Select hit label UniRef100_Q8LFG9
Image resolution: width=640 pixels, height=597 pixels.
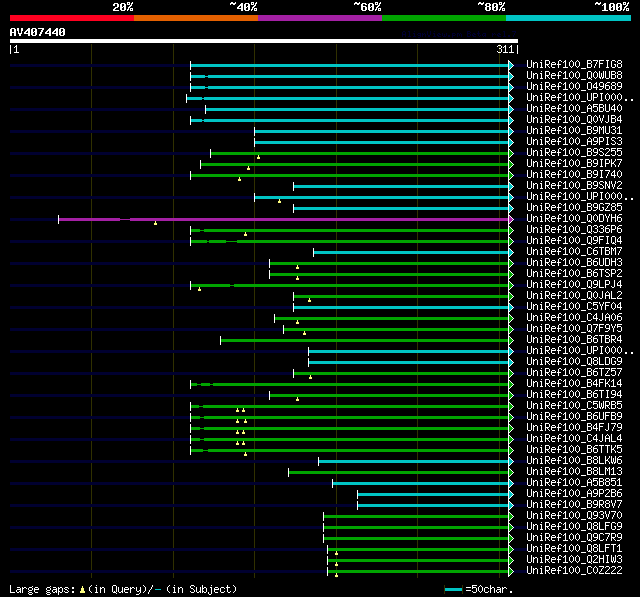574,527
